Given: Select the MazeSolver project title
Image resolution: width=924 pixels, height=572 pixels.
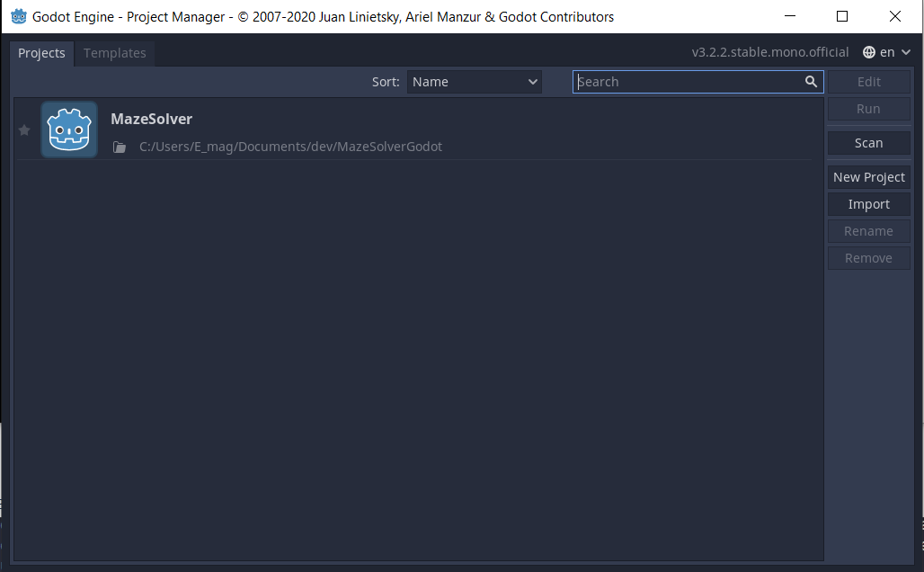Looking at the screenshot, I should [151, 119].
